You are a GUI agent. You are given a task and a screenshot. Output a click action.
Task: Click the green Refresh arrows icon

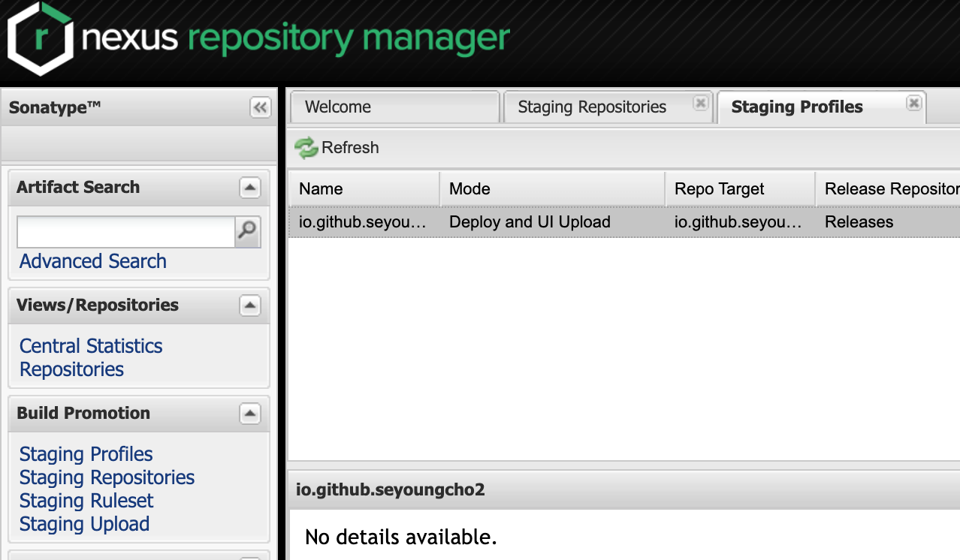tap(306, 148)
